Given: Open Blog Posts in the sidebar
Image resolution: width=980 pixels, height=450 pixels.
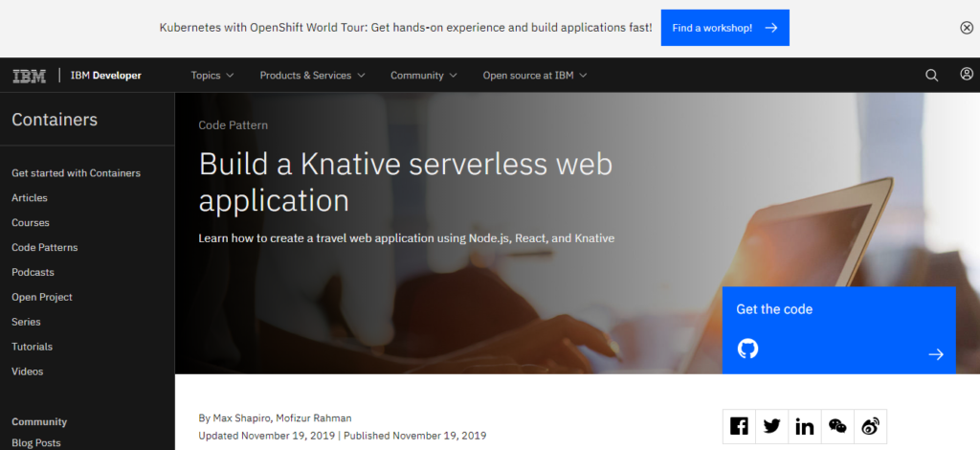Looking at the screenshot, I should pos(35,442).
